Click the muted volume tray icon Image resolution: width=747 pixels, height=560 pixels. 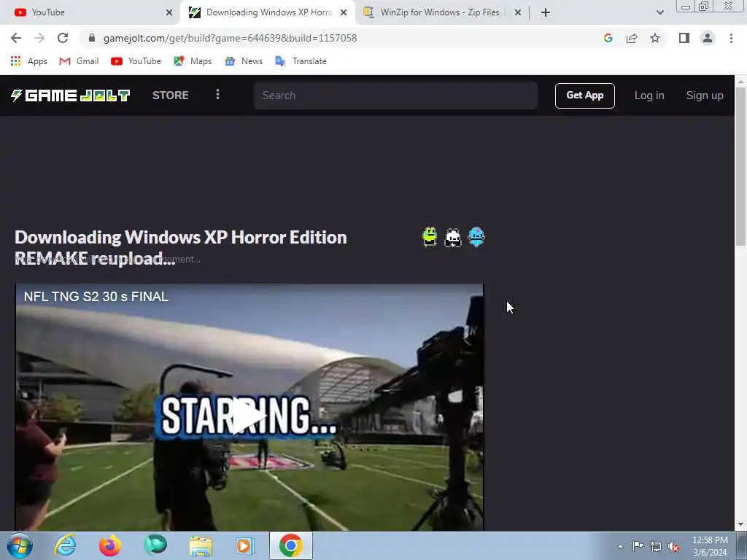pyautogui.click(x=673, y=546)
